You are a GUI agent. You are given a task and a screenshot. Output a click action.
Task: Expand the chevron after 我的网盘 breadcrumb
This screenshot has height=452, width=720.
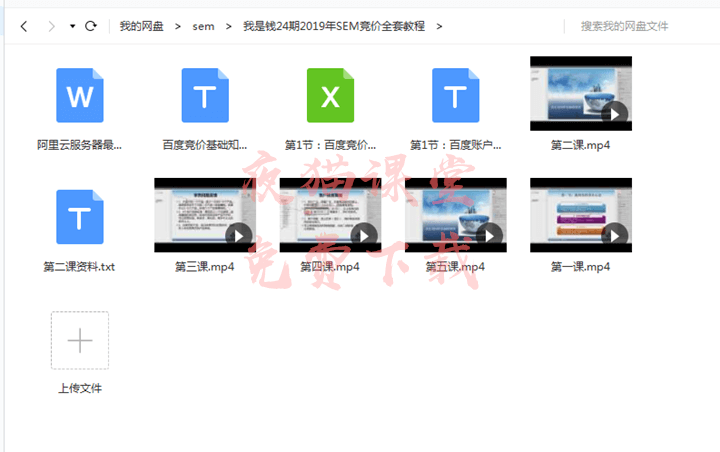click(x=178, y=27)
